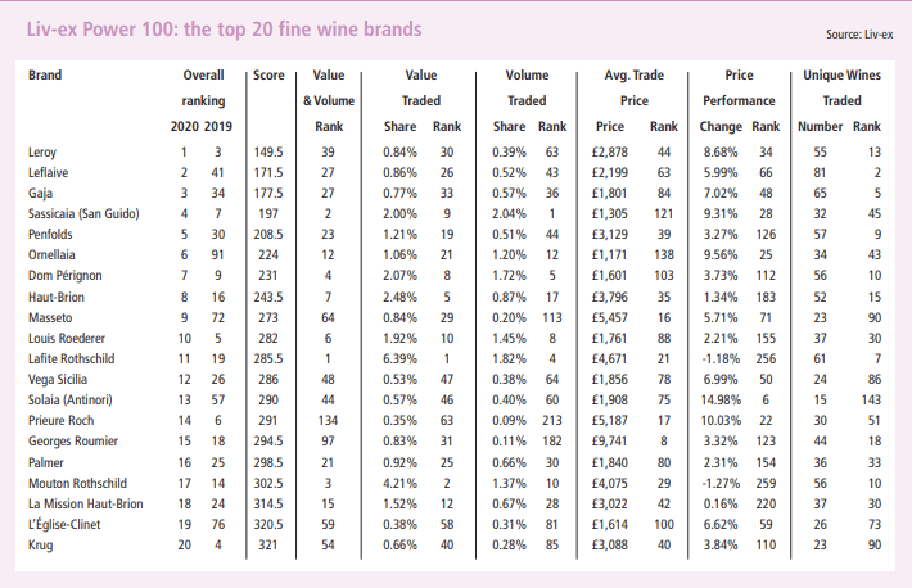Image resolution: width=912 pixels, height=588 pixels.
Task: Select the 14.98% price change for Solaia
Action: click(x=721, y=400)
